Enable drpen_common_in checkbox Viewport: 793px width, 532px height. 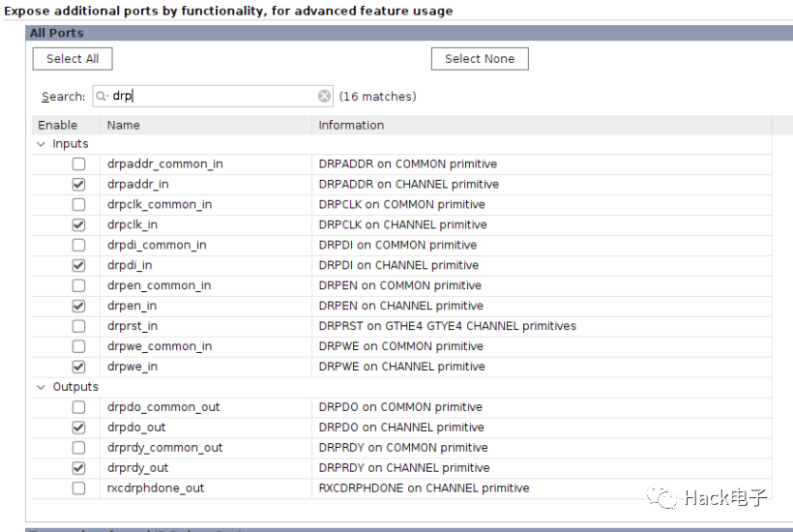[78, 285]
